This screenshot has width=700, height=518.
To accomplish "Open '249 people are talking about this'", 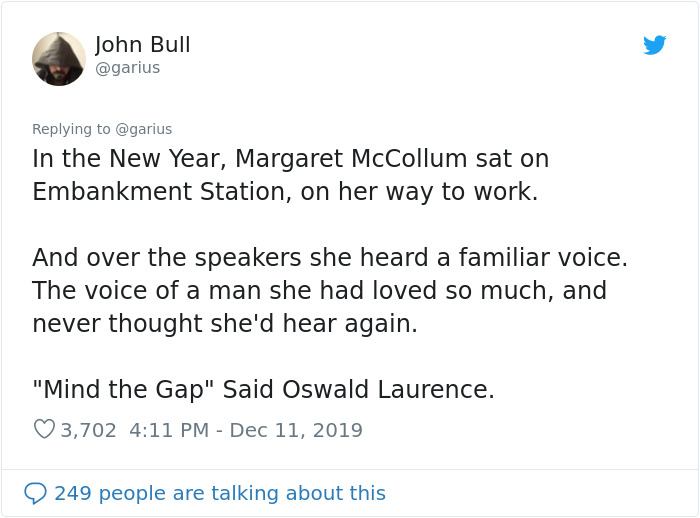I will 220,493.
